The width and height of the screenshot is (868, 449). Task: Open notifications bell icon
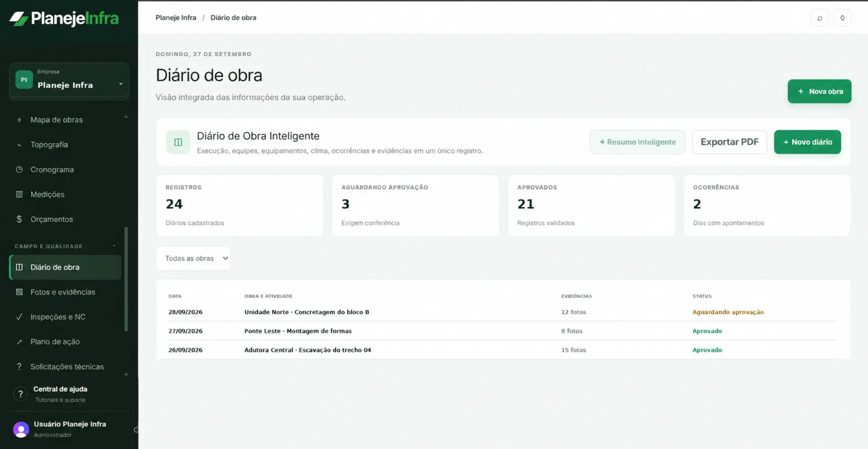click(842, 18)
